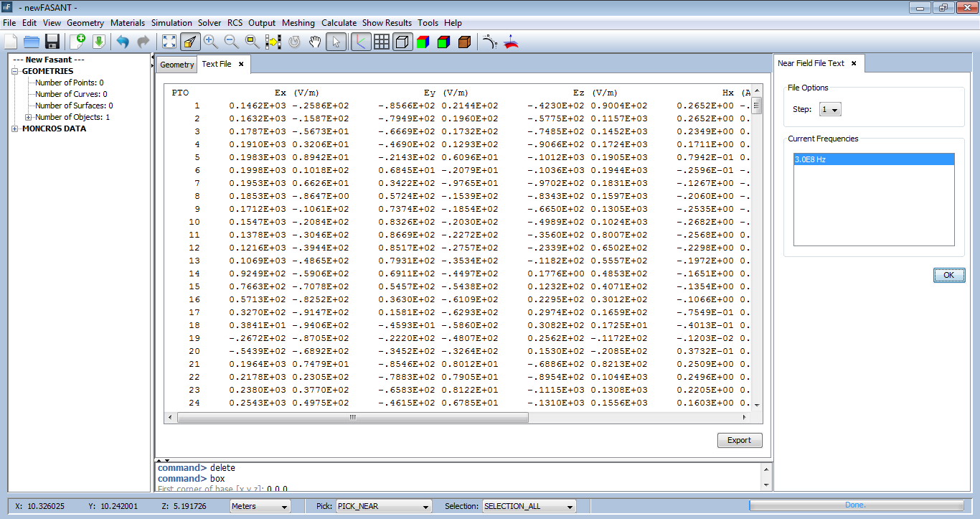Switch to the Geometry tab

click(x=176, y=65)
